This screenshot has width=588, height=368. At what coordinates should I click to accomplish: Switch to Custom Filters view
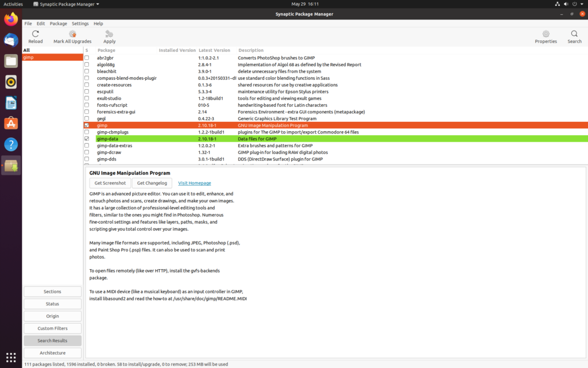point(52,328)
